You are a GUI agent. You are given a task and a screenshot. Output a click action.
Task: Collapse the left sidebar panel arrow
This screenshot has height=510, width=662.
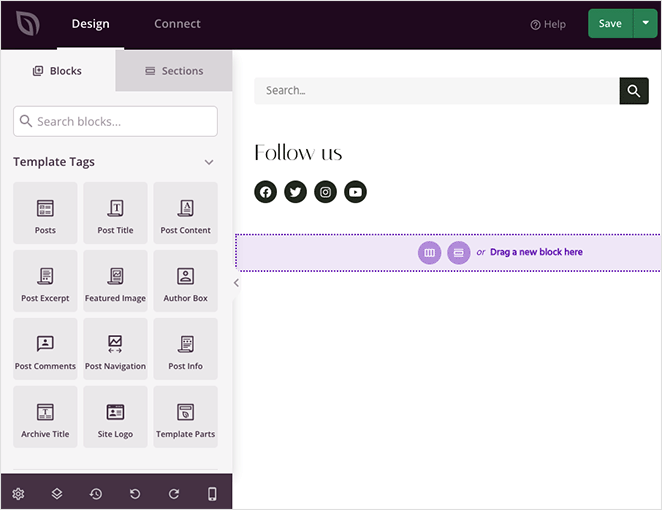(x=236, y=283)
